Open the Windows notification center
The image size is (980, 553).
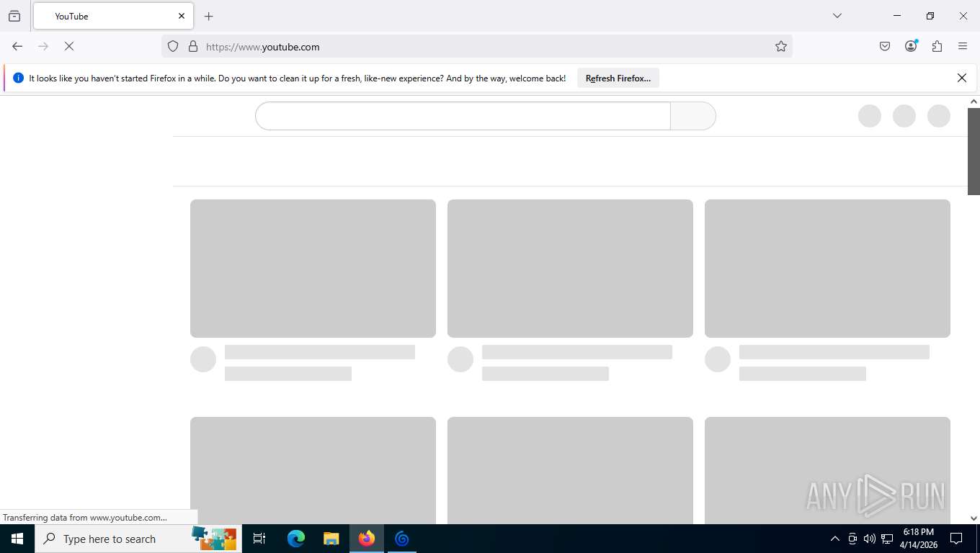point(956,539)
